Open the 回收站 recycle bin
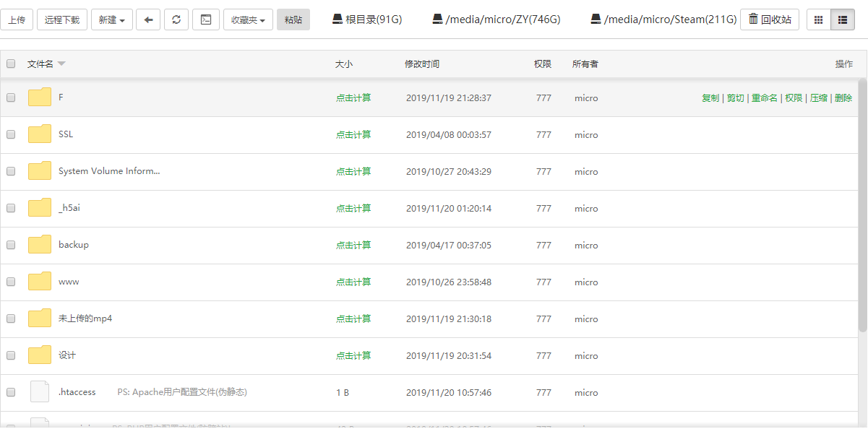This screenshot has width=868, height=429. [x=770, y=19]
